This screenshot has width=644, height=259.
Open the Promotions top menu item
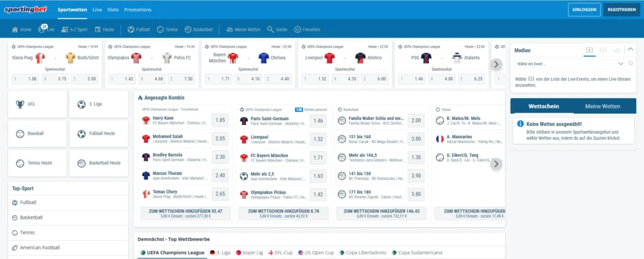click(x=138, y=10)
